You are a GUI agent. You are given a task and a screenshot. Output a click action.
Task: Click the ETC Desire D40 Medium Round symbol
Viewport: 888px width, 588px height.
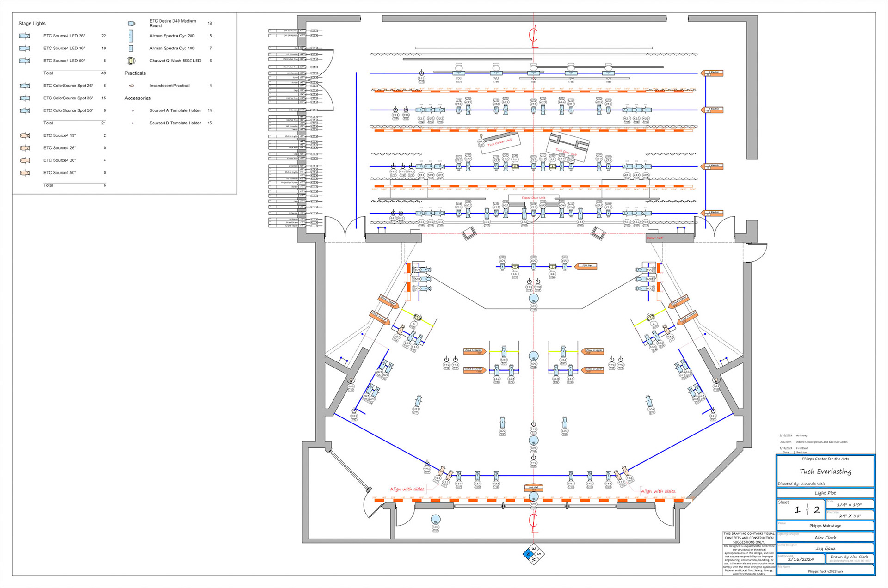tap(131, 23)
